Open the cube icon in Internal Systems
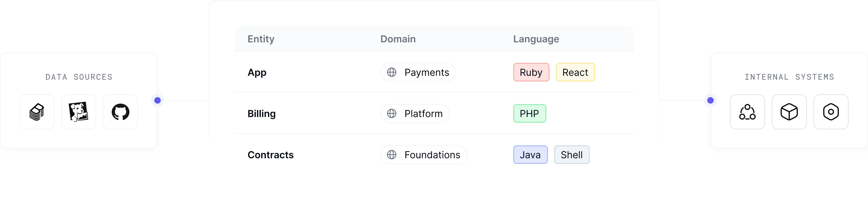Viewport: 868px width, 201px height. click(789, 112)
